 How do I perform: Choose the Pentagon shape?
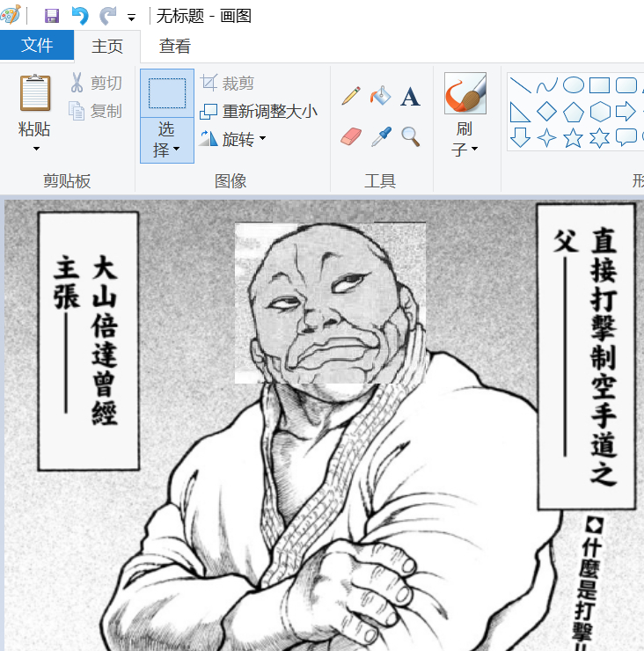click(574, 112)
